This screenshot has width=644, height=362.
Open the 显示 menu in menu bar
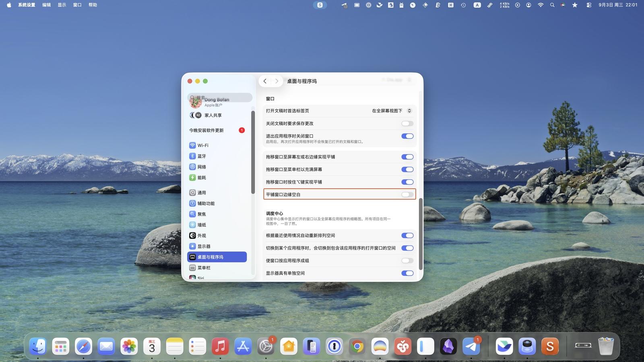point(62,5)
